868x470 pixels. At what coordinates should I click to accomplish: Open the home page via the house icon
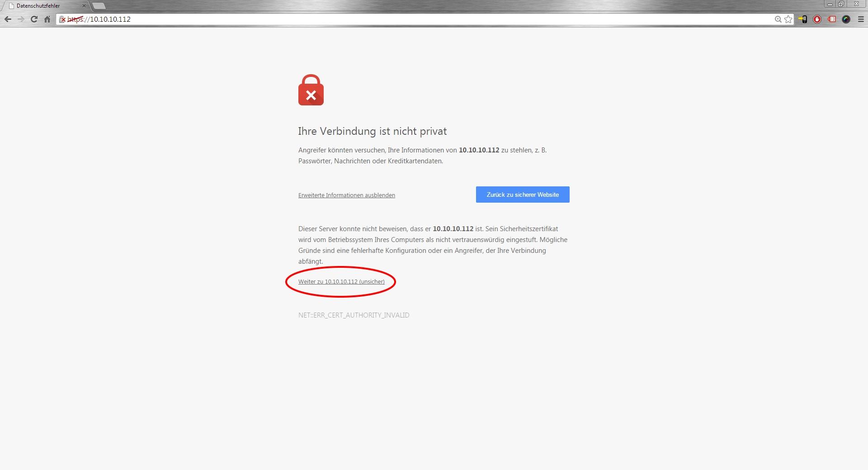point(47,19)
